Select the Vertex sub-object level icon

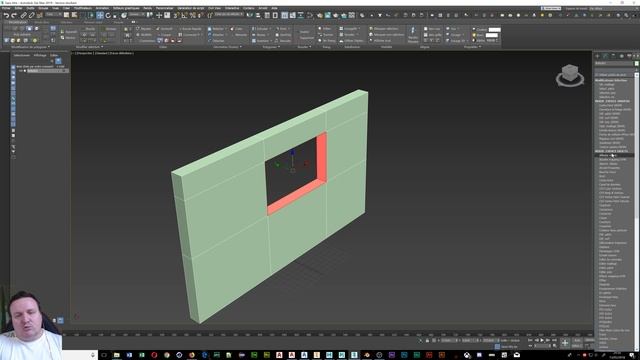[7, 29]
